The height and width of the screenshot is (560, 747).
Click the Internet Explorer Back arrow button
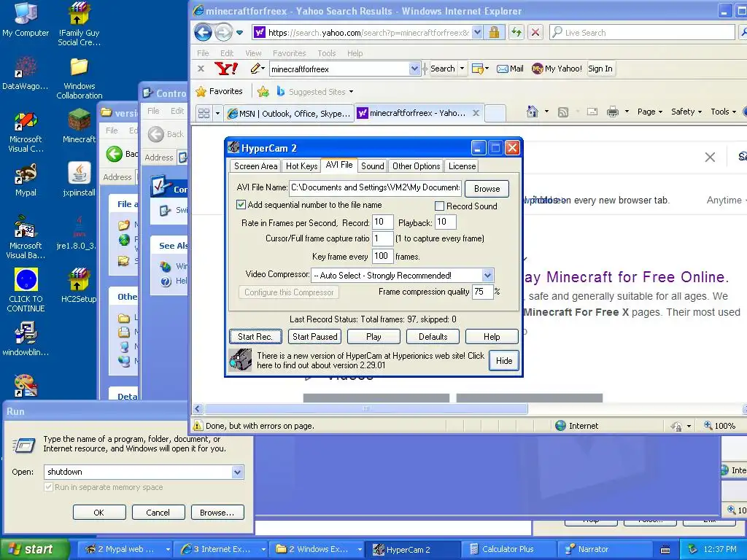[203, 32]
